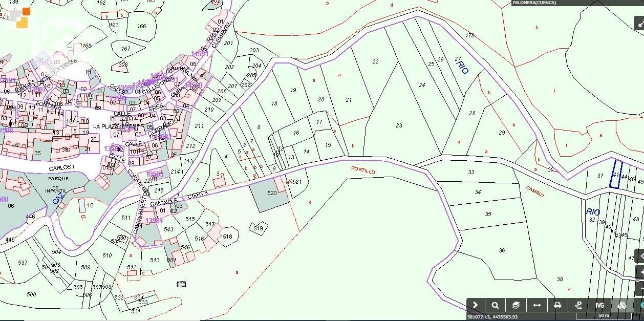Open the magnifier search tool

[x=495, y=305]
